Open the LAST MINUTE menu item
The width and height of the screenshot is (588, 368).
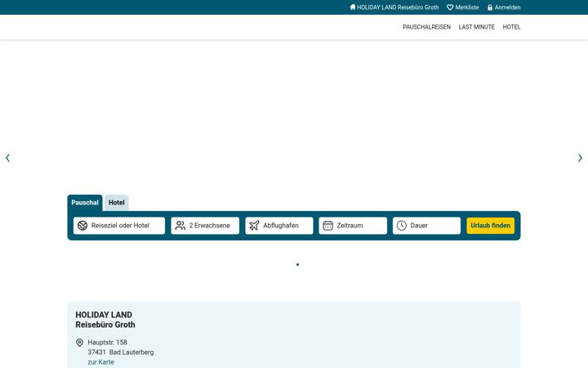click(477, 27)
